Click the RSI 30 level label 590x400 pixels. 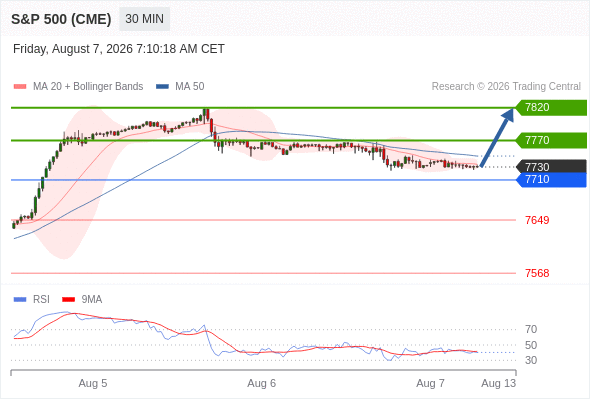(x=531, y=360)
